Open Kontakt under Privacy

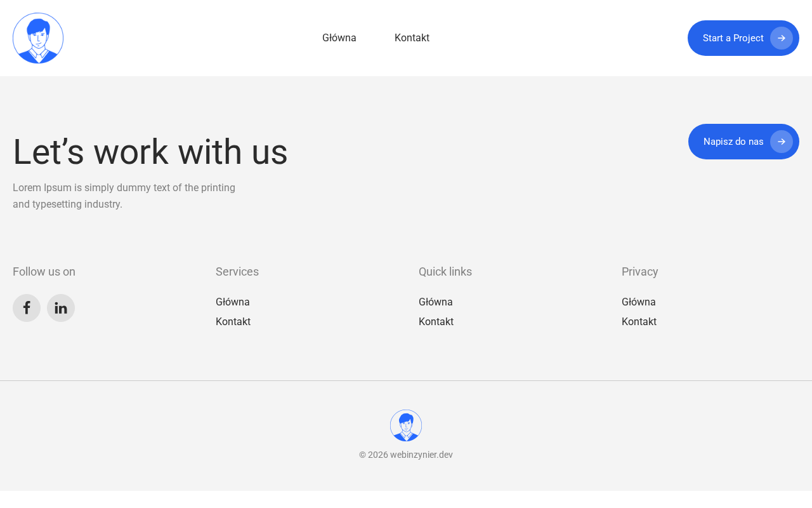[x=639, y=322]
